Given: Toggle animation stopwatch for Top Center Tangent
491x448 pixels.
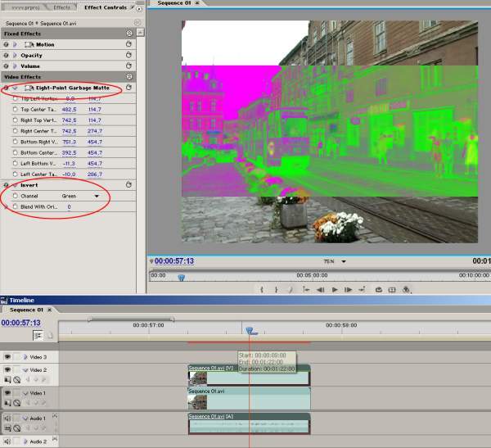Looking at the screenshot, I should [15, 109].
